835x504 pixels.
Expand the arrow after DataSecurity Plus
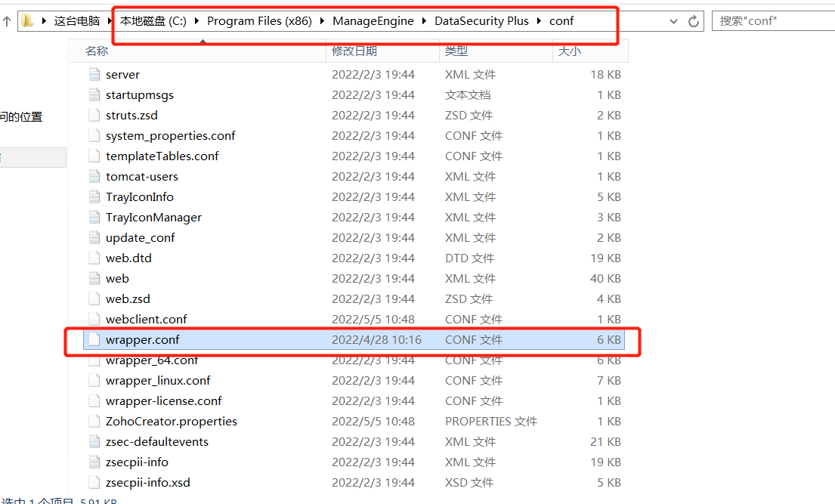pos(539,20)
